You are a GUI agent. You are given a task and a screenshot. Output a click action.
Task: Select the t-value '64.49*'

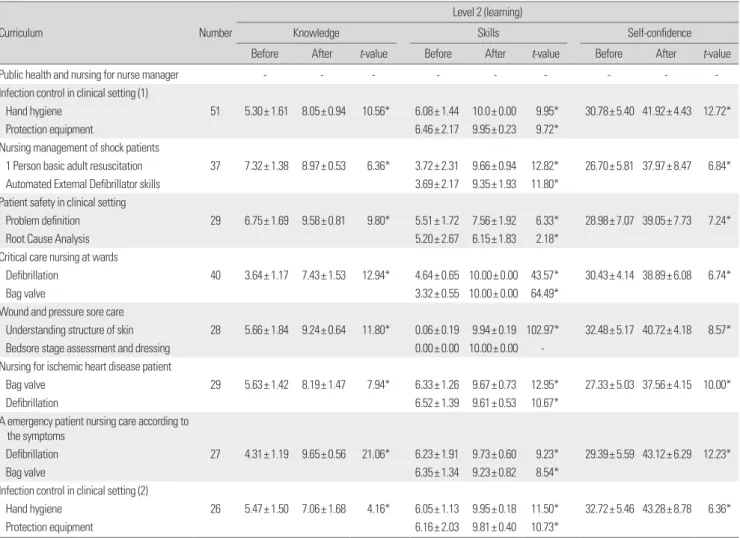pos(544,294)
